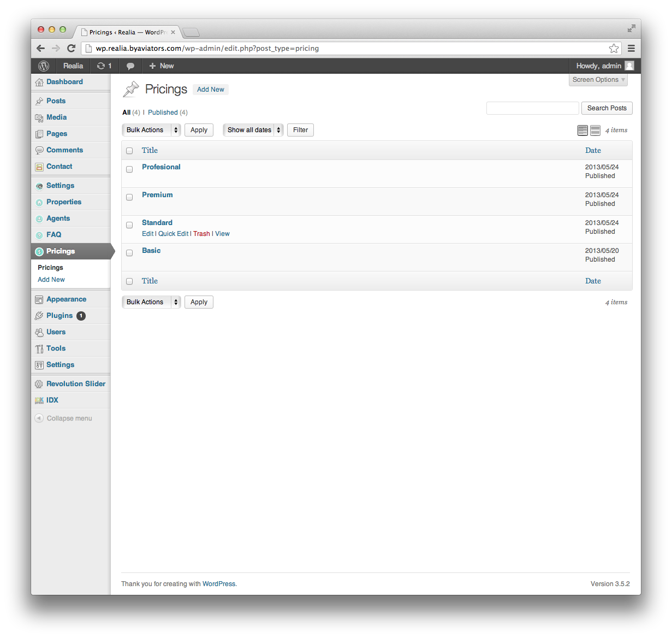Check select-all box in header row
This screenshot has height=638, width=672.
pyautogui.click(x=129, y=151)
